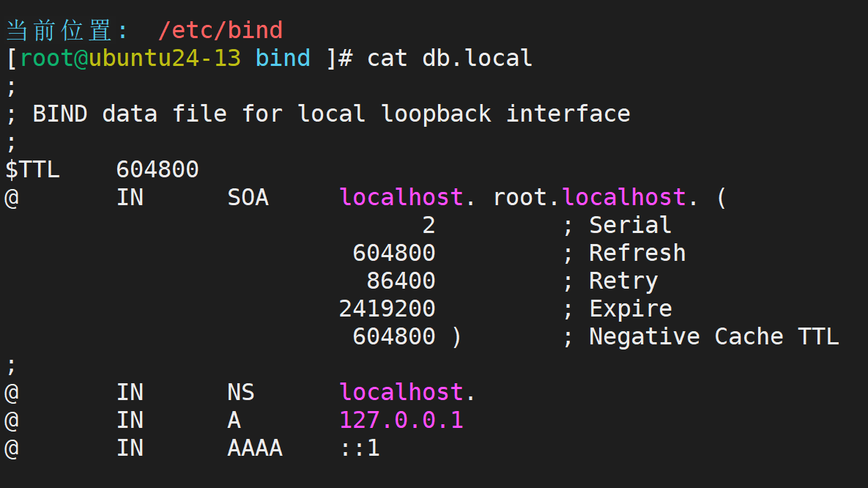The width and height of the screenshot is (868, 488).
Task: Click the red path /etc/bind
Action: click(x=221, y=31)
